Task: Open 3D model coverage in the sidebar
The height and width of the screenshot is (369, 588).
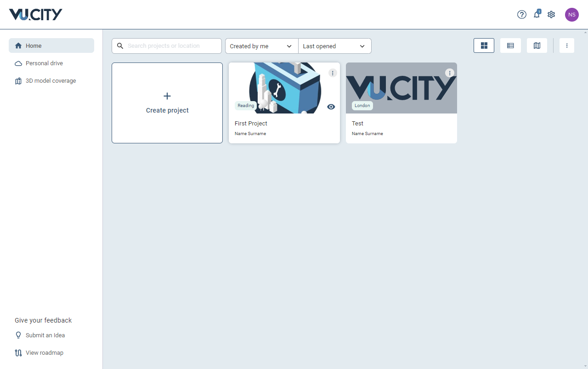Action: [x=51, y=80]
